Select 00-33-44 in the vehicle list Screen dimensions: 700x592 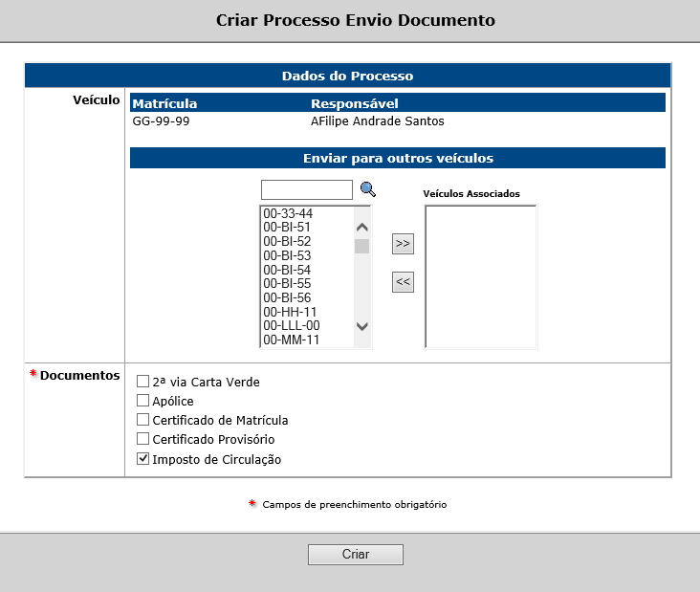coord(288,213)
